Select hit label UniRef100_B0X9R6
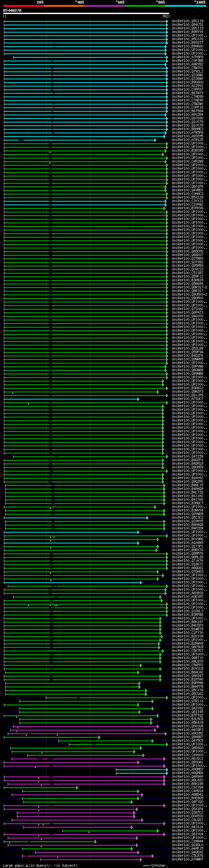This screenshot has height=868, width=209. pos(187,539)
